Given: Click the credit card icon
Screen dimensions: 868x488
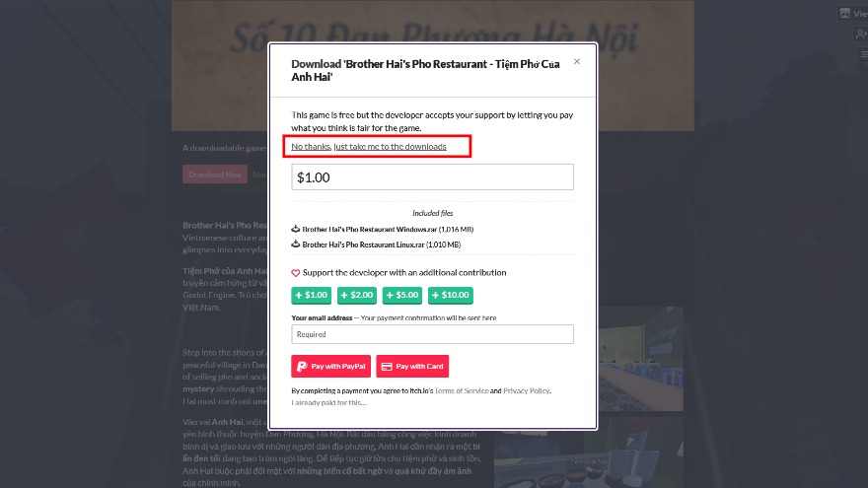Looking at the screenshot, I should click(x=388, y=366).
